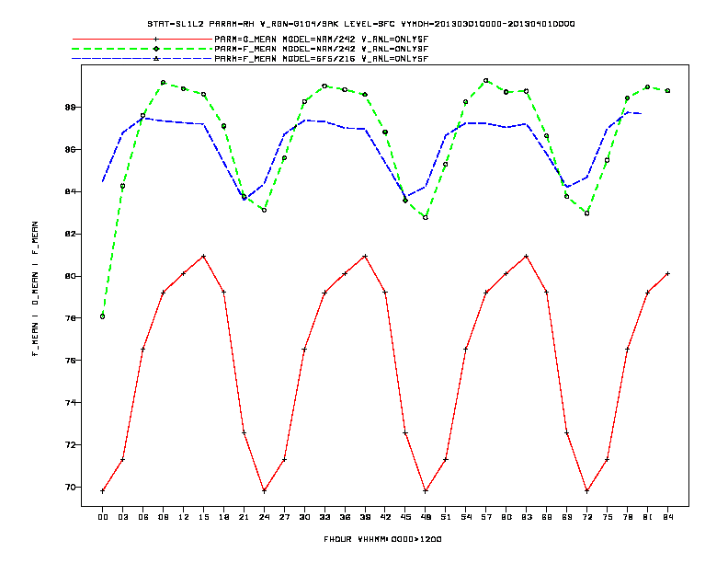Click green circle data point at hour 00
The width and height of the screenshot is (728, 563).
click(103, 316)
